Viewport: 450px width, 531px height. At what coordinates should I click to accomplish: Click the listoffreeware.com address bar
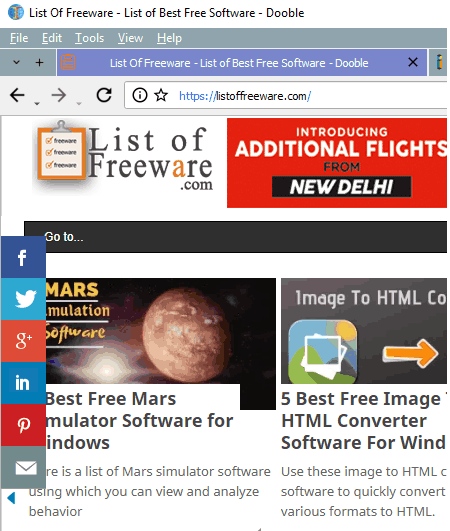click(x=286, y=95)
